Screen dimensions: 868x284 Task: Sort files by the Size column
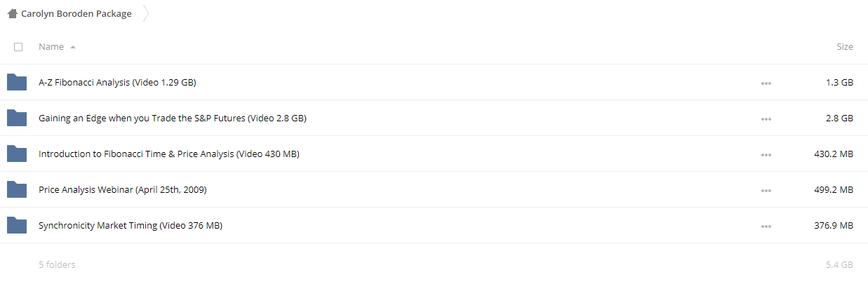click(845, 46)
